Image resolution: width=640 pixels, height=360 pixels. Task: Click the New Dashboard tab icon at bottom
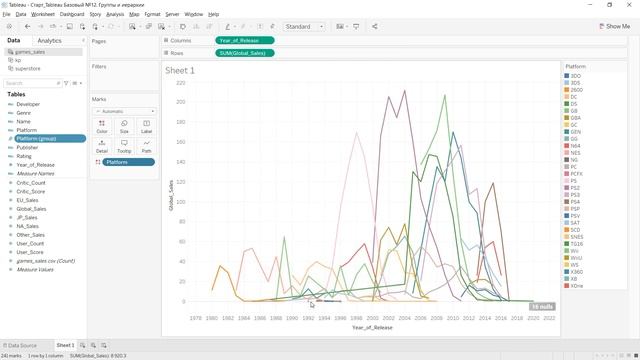93,345
